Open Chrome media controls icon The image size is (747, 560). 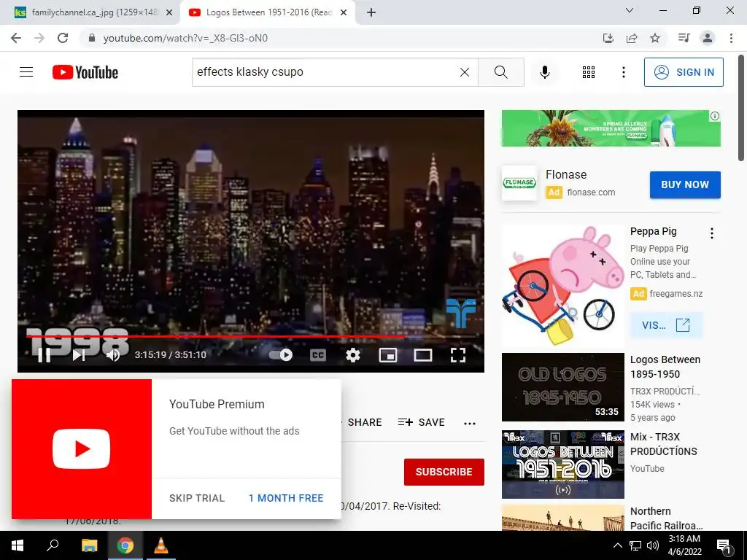point(684,38)
